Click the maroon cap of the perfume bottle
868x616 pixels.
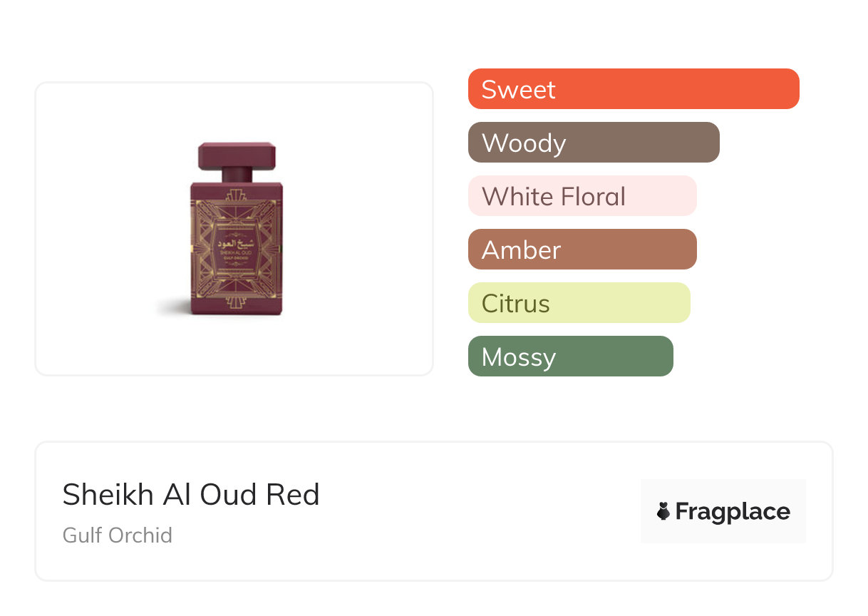point(237,153)
